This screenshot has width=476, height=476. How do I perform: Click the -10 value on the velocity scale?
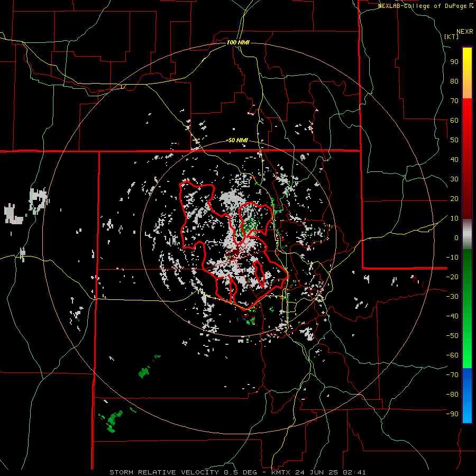452,258
